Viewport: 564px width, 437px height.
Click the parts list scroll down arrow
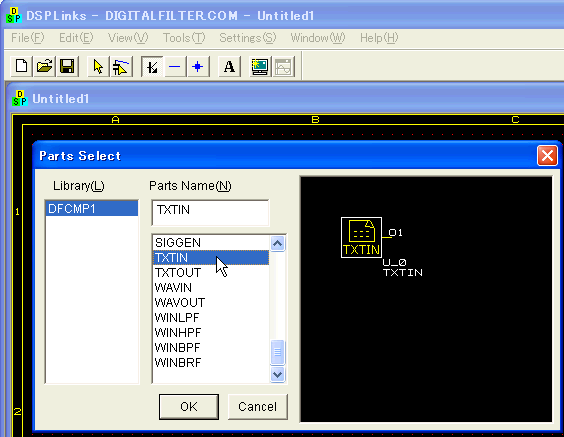277,374
